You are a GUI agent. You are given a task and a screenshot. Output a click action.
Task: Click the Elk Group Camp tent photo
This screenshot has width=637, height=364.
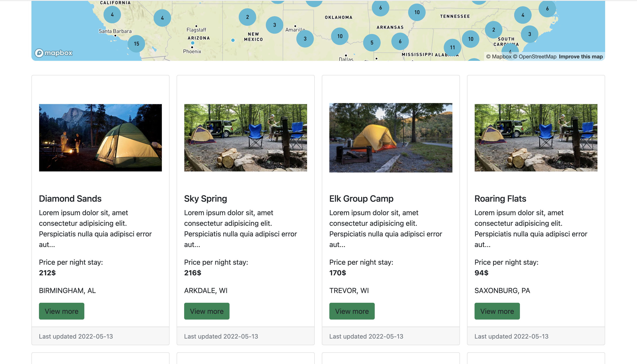tap(391, 138)
